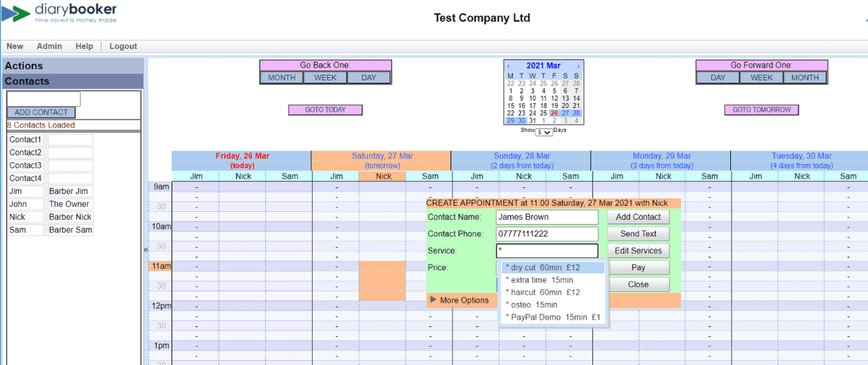Go to next month in mini calendar

578,66
